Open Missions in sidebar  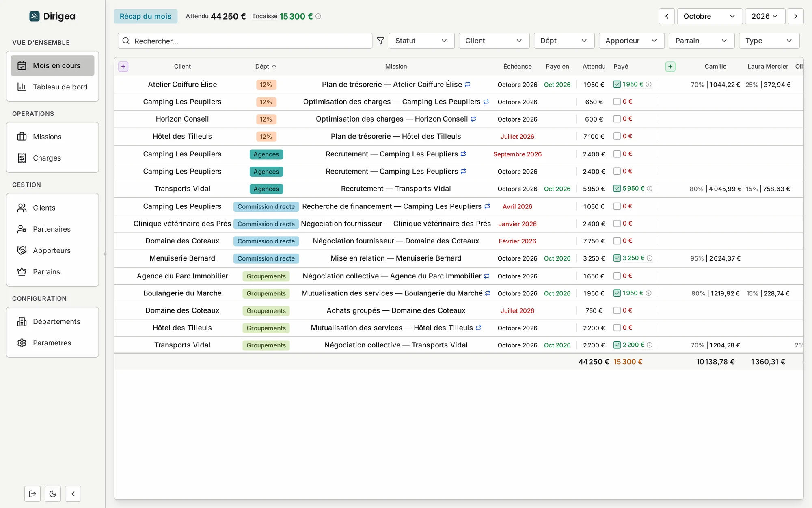click(x=52, y=137)
